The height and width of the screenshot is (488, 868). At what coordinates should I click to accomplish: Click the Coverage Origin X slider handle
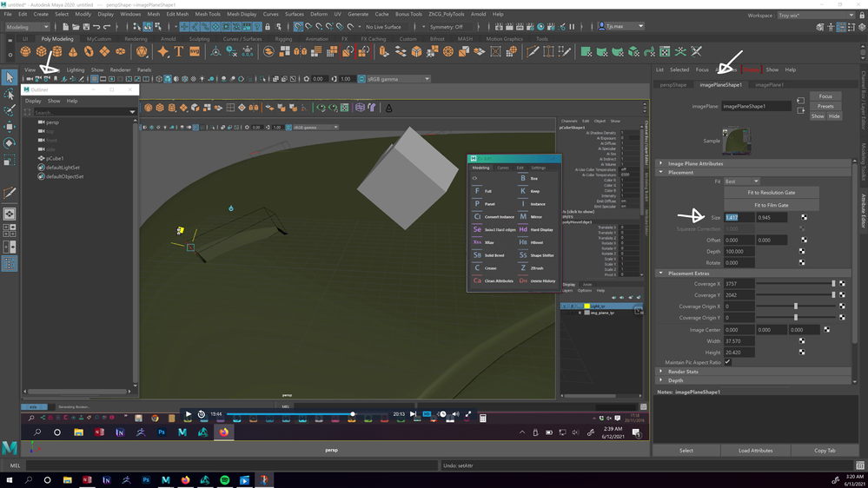(795, 307)
